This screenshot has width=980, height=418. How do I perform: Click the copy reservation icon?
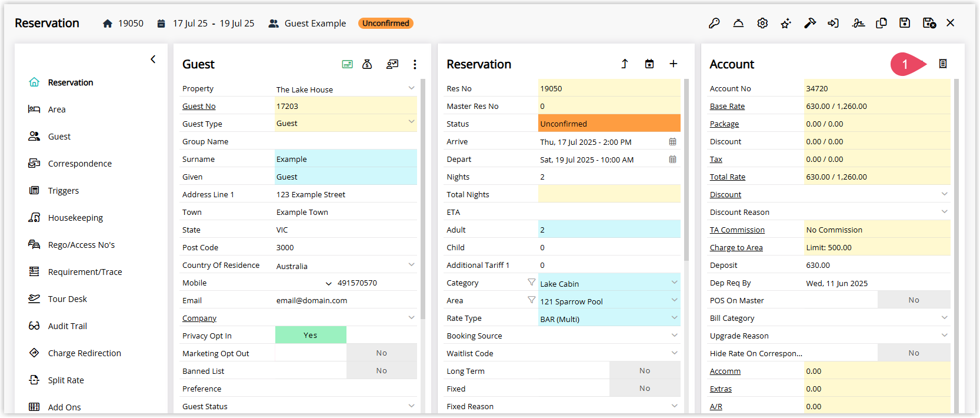[881, 23]
